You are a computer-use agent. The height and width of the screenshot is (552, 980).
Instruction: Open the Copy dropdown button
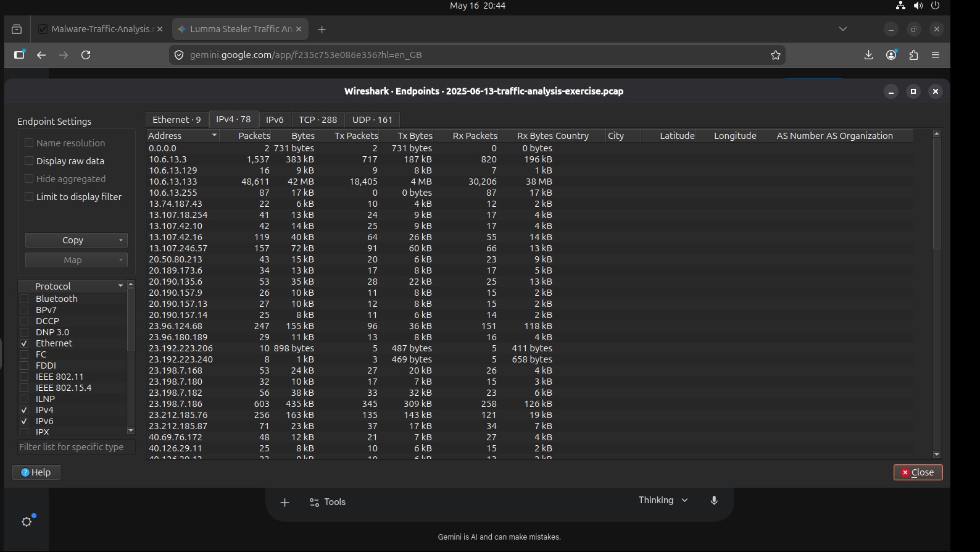pos(77,240)
